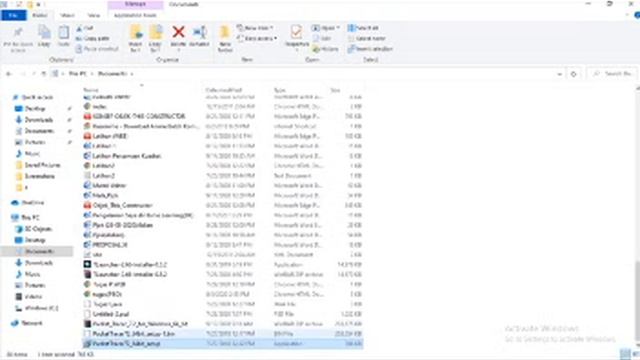
Task: Sort by the Date modified column header
Action: pos(224,90)
